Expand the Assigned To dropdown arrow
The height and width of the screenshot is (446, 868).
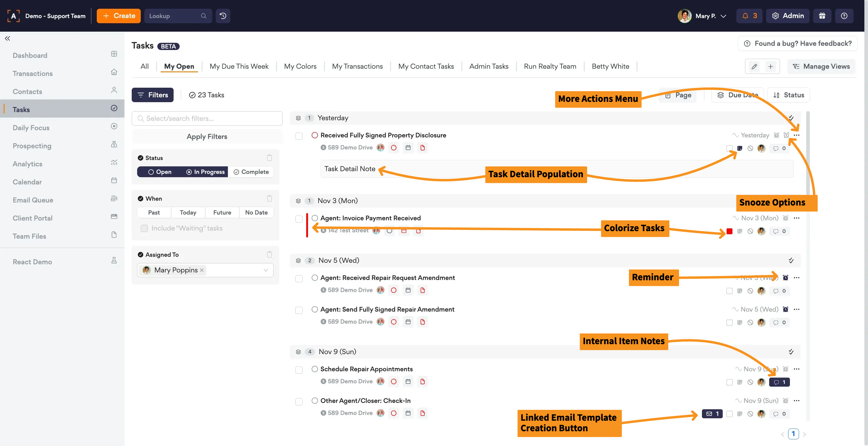point(266,270)
